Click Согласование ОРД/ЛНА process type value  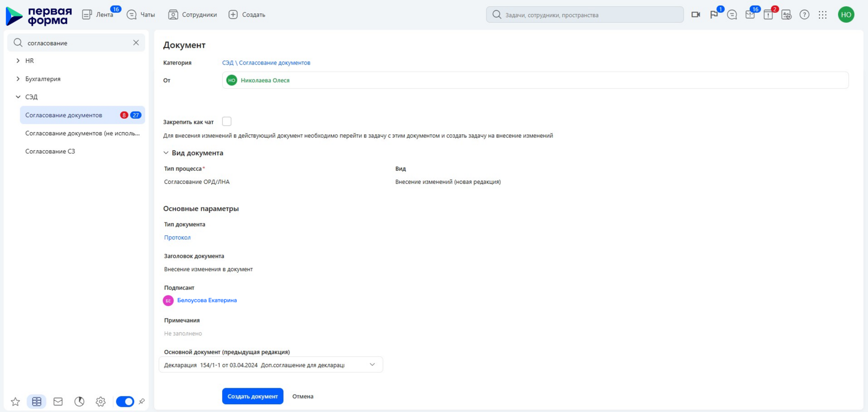point(197,182)
